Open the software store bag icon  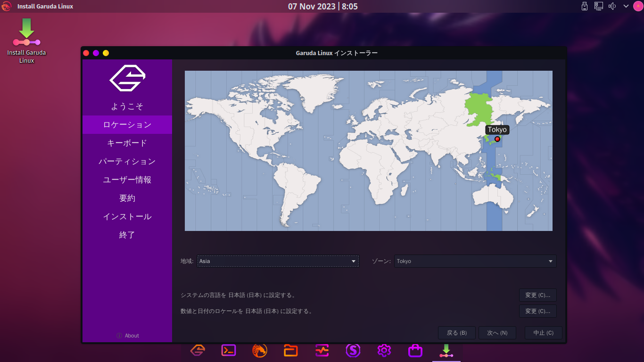coord(415,350)
